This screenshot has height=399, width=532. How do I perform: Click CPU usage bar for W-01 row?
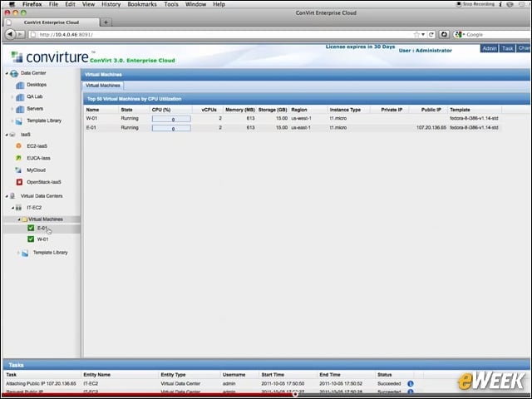(x=171, y=119)
